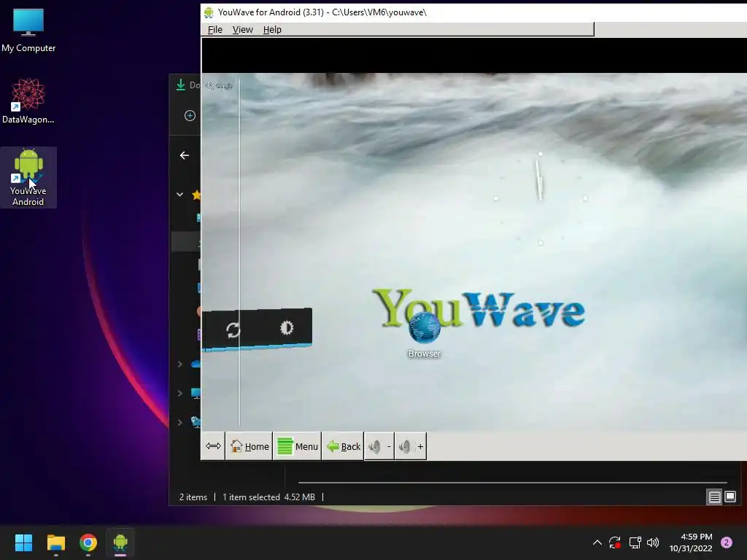The image size is (747, 560).
Task: Open network settings tray icon
Action: click(x=635, y=542)
